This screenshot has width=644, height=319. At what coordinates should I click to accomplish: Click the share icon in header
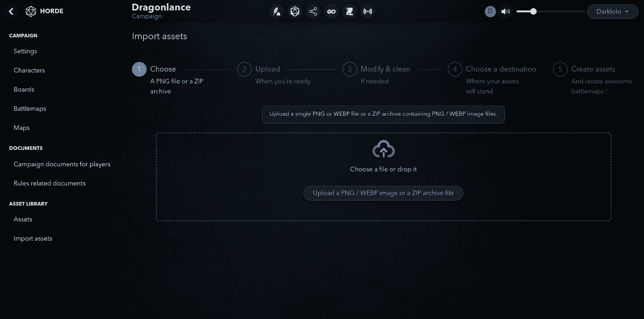tap(313, 11)
